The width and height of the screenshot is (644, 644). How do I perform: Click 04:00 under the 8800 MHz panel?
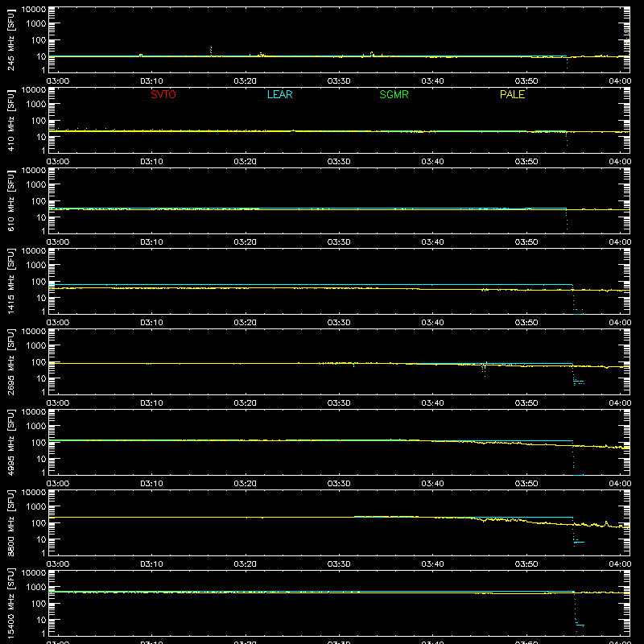(x=620, y=564)
